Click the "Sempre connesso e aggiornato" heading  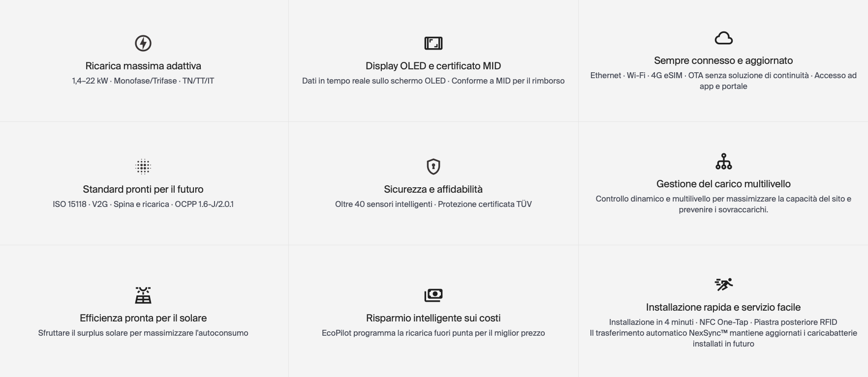(723, 60)
